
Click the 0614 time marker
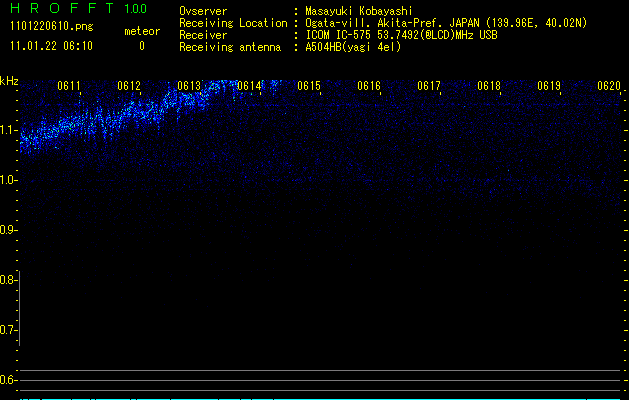249,86
